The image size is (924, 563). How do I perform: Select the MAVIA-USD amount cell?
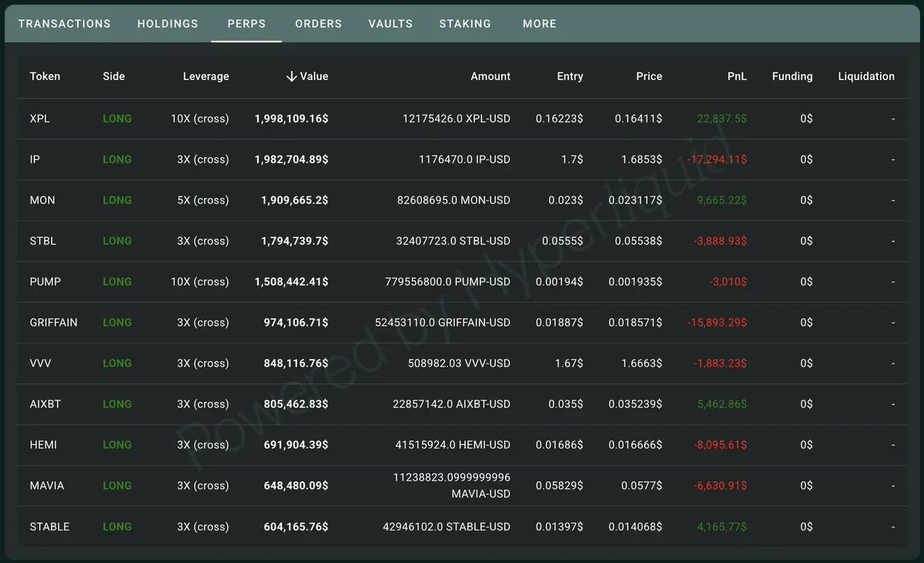[x=452, y=486]
